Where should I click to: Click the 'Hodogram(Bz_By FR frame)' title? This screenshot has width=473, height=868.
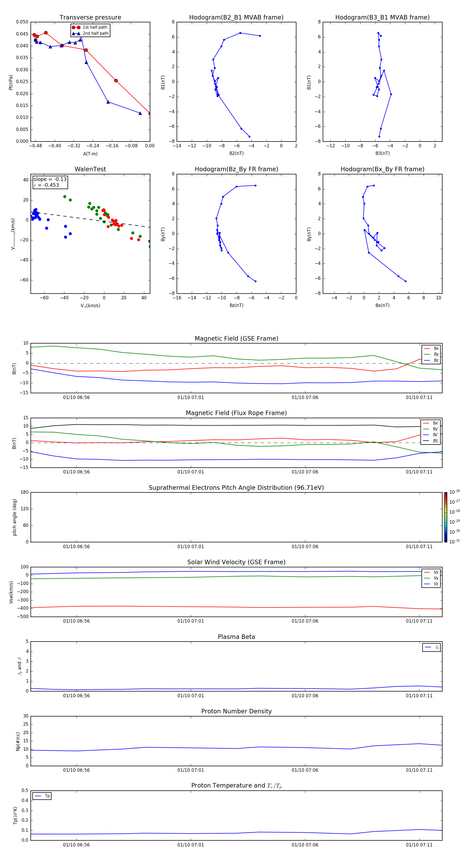(236, 169)
